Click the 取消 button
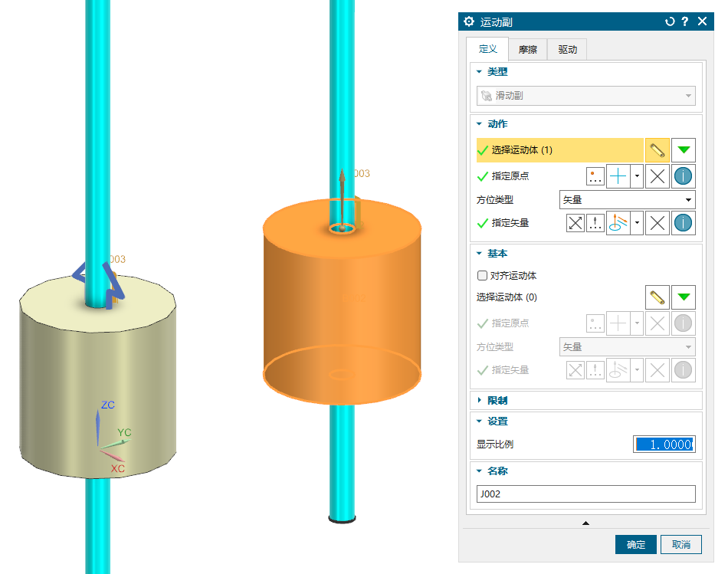 tap(680, 544)
